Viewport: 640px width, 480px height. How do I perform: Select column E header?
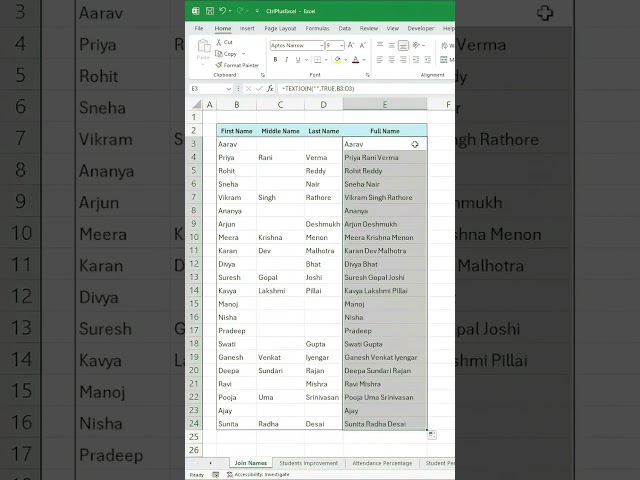[385, 105]
